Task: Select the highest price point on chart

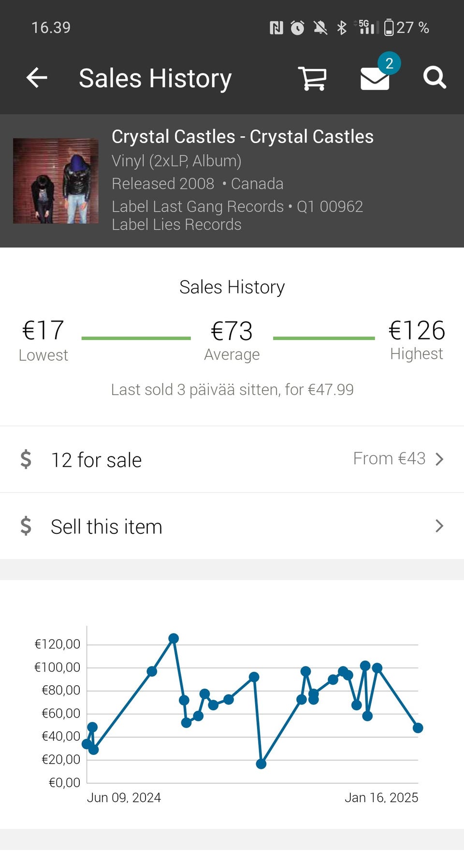Action: (174, 638)
